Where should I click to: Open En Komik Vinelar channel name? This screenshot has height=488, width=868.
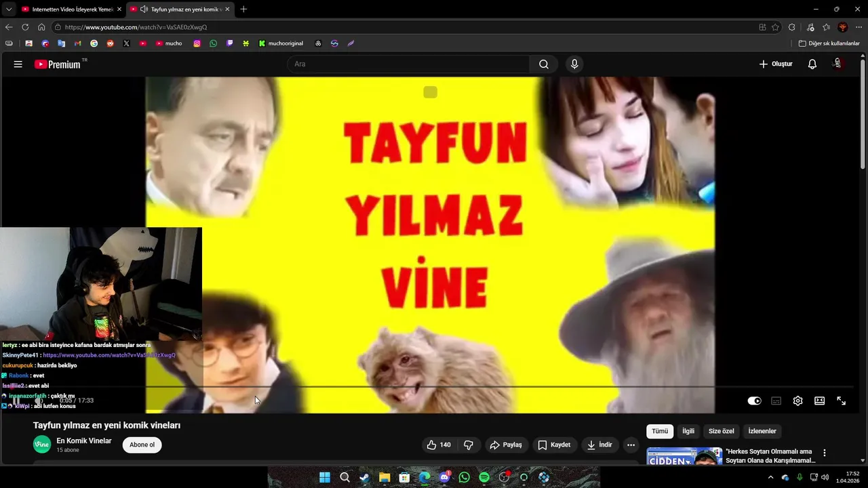[84, 441]
